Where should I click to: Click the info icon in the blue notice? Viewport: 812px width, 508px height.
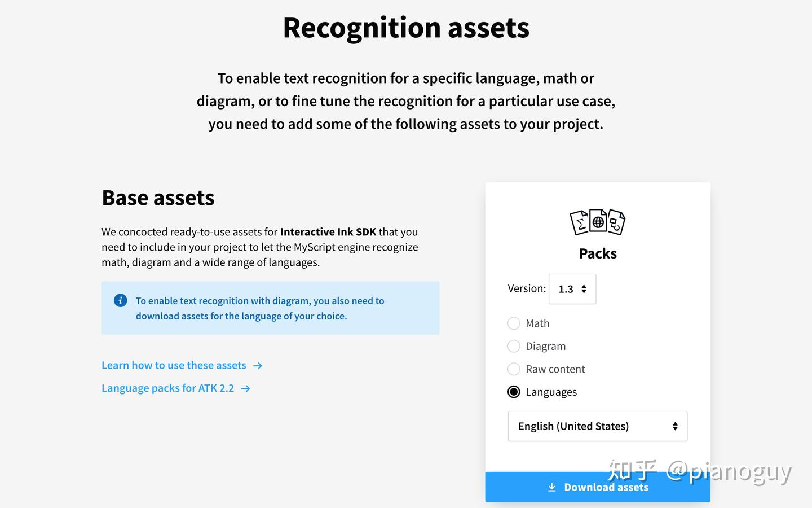pyautogui.click(x=120, y=300)
